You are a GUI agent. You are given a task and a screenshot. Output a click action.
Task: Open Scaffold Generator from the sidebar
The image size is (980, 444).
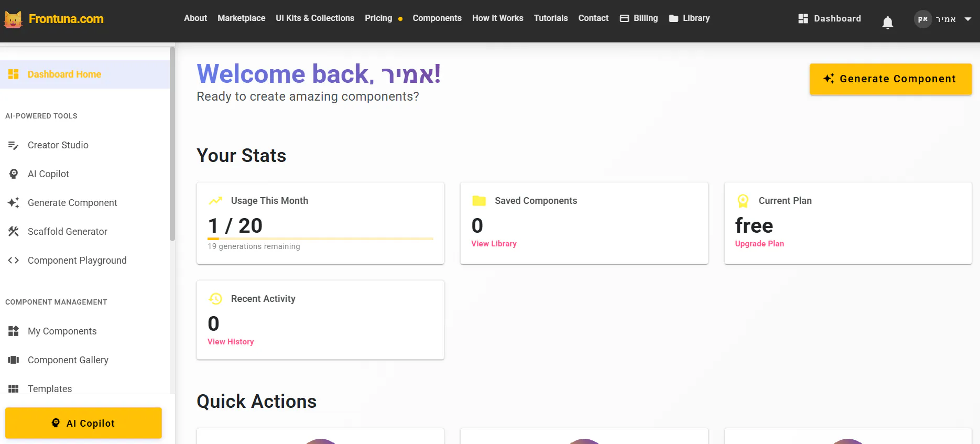click(85, 232)
